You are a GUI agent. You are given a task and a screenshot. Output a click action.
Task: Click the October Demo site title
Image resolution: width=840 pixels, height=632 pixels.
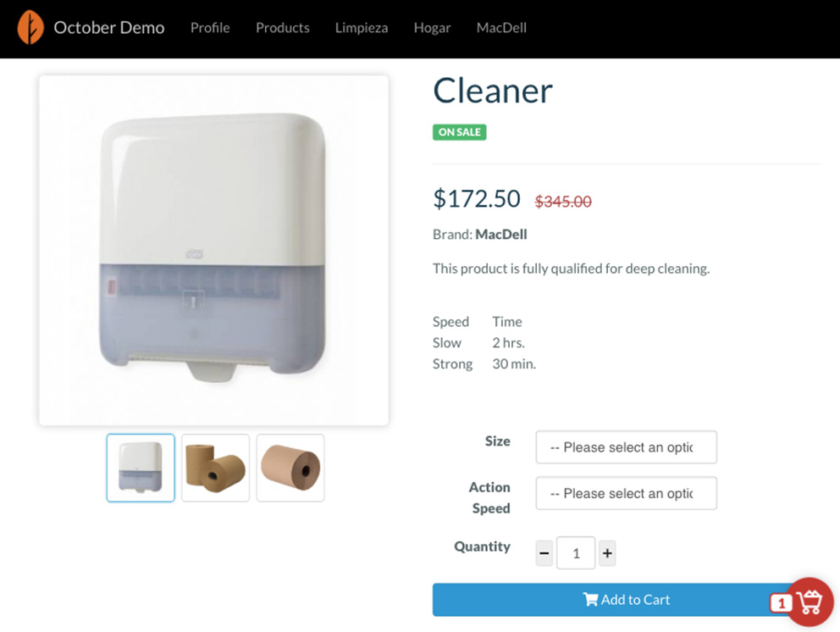pos(108,27)
